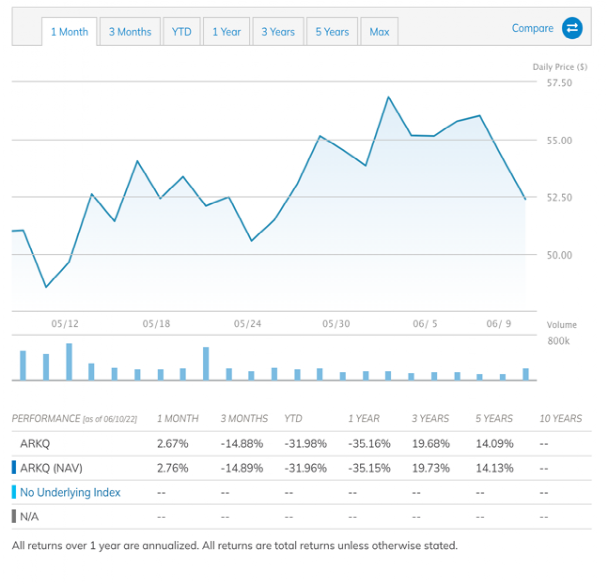Click the 1 MONTH performance column header

click(177, 418)
